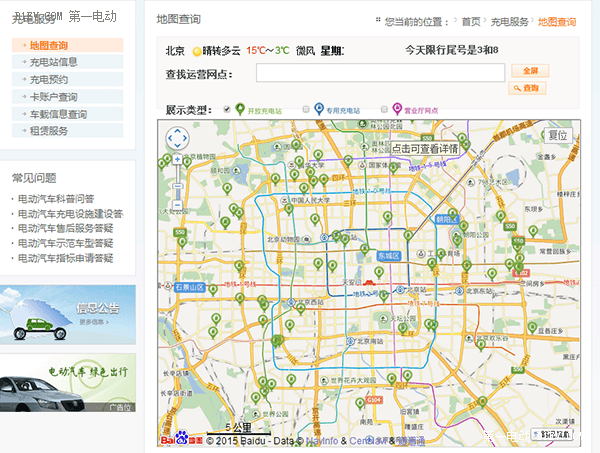Click the map zoom slider handle
The width and height of the screenshot is (600, 453).
(177, 186)
